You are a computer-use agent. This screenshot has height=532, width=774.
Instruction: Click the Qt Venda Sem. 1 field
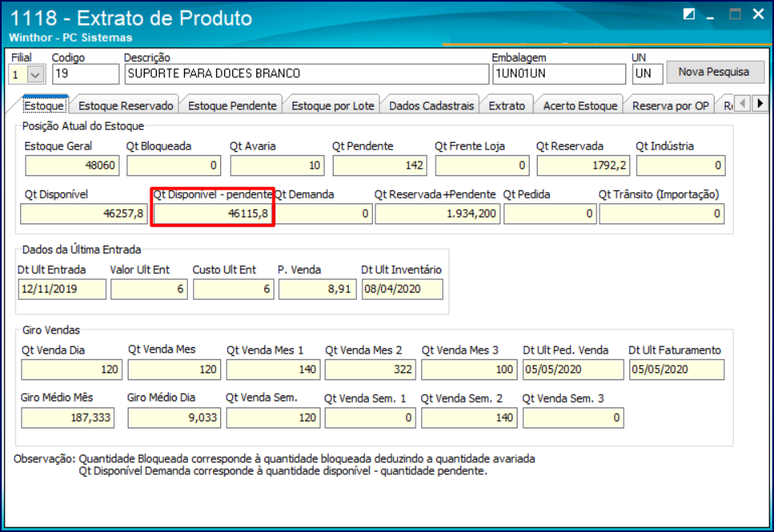[371, 418]
